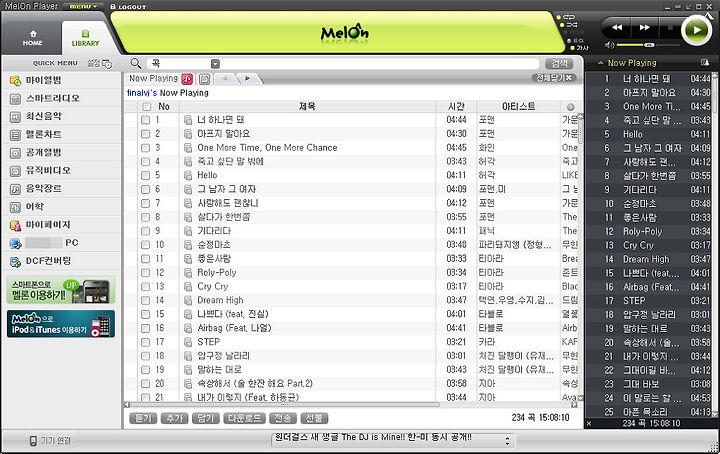Open 멜론차트 in quick menu
The image size is (720, 454).
(36, 135)
